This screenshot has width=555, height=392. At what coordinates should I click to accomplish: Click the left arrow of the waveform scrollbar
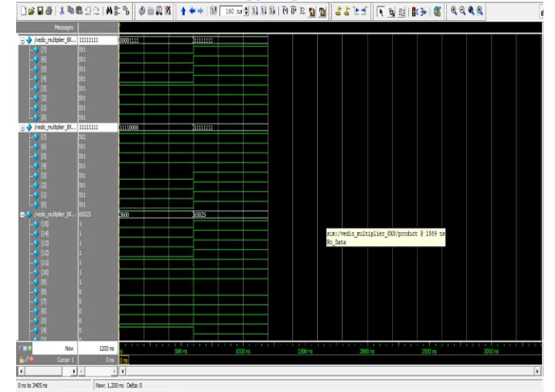tap(123, 372)
